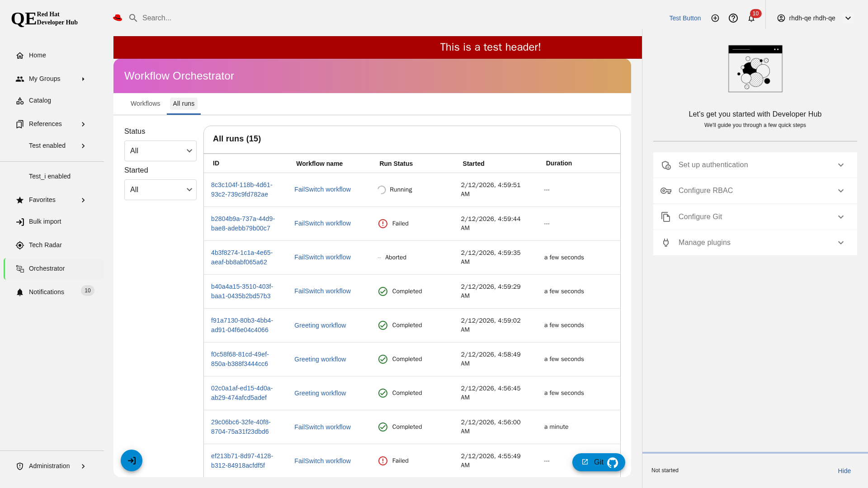Expand Set up authentication step
Screen dimensions: 868x488
click(755, 165)
